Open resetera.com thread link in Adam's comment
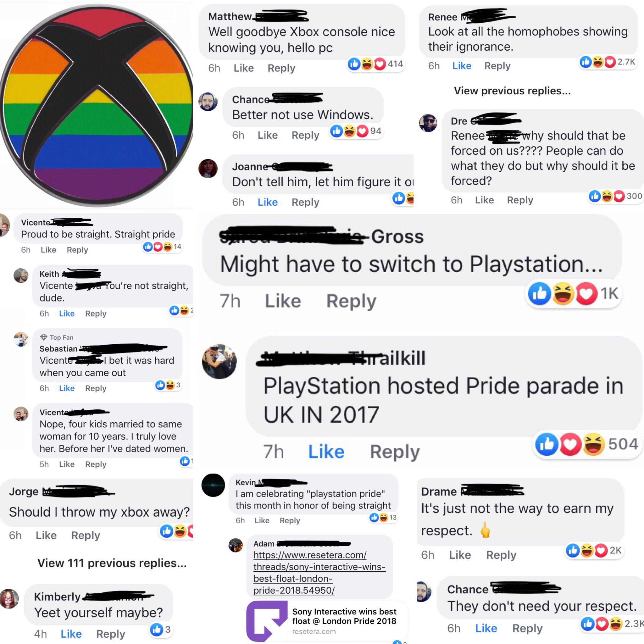The height and width of the screenshot is (644, 644). (x=319, y=573)
